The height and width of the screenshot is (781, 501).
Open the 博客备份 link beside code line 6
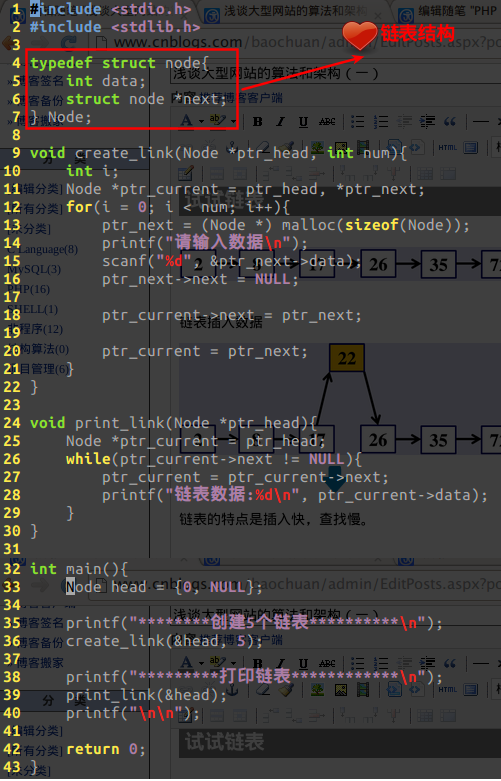pos(40,101)
